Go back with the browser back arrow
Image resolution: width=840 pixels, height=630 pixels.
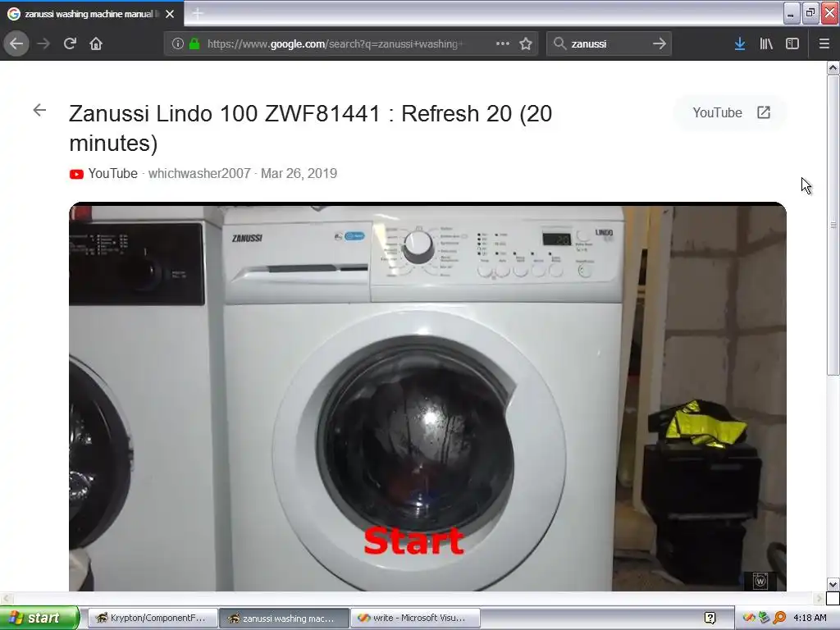coord(16,43)
